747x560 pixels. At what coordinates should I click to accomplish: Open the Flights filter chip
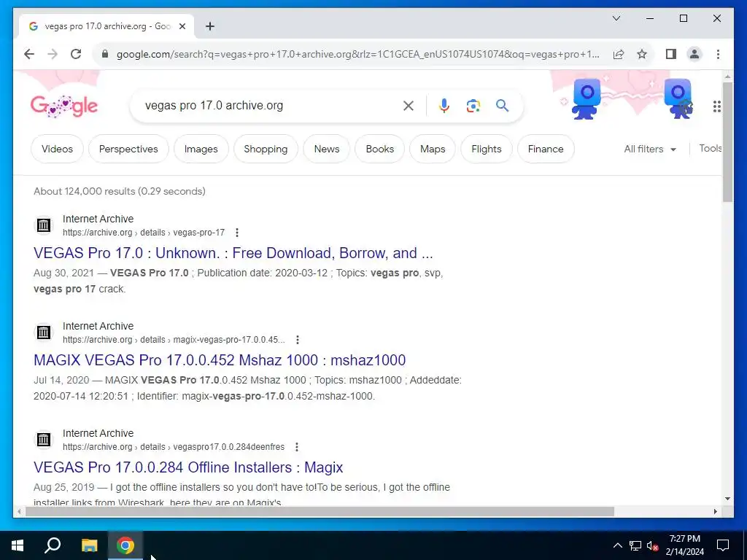(487, 149)
